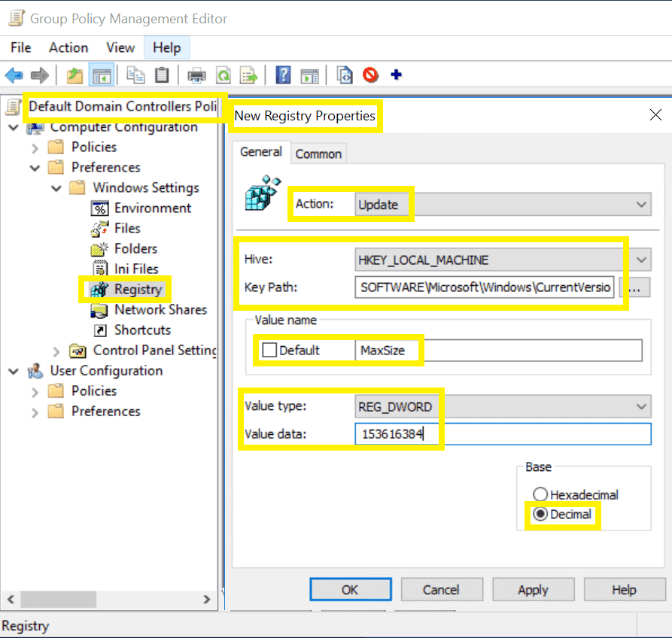Click the red stop-sign toolbar icon
This screenshot has height=638, width=672.
point(370,75)
